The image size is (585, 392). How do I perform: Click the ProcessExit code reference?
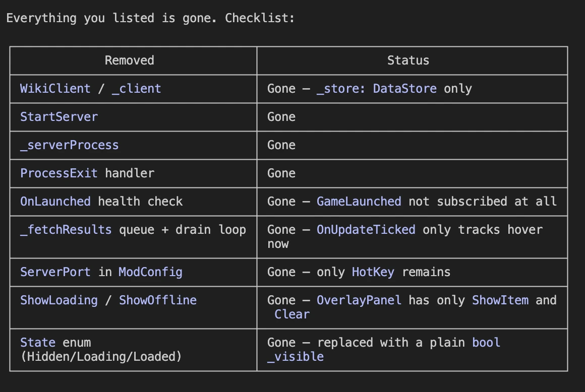pos(59,173)
